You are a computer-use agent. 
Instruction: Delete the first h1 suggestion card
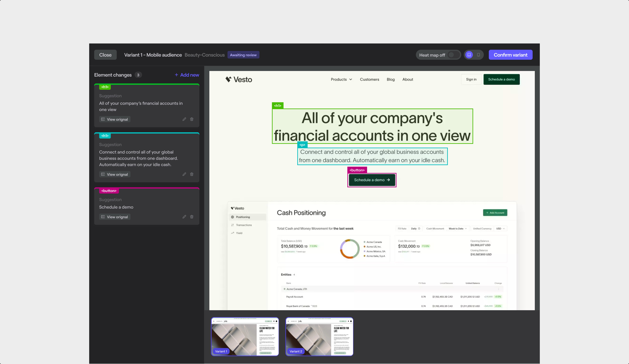tap(192, 119)
